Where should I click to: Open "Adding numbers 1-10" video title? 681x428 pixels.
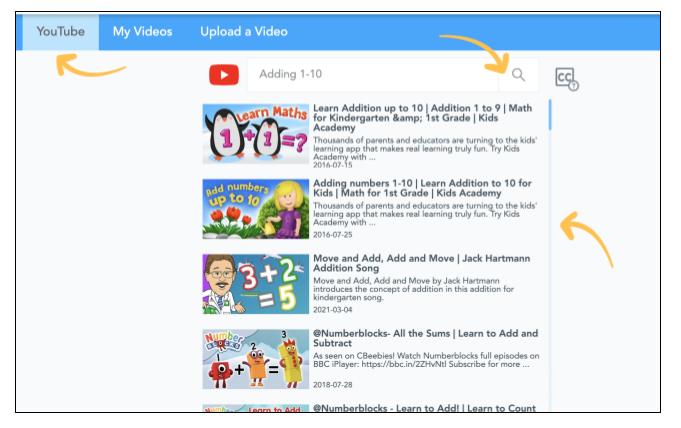[422, 190]
